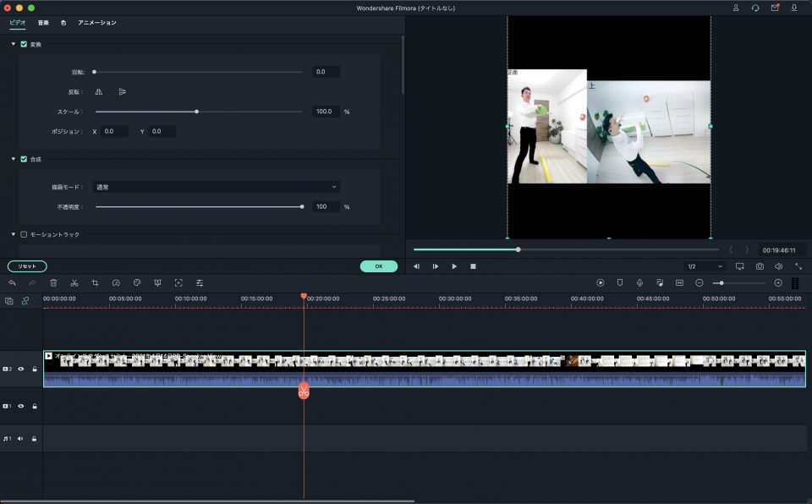This screenshot has height=504, width=812.
Task: Open the playback quality 1/2 dropdown
Action: pos(704,266)
